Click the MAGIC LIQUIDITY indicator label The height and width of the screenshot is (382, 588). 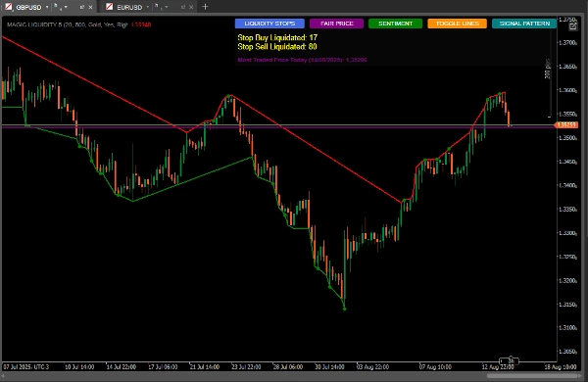pyautogui.click(x=68, y=24)
